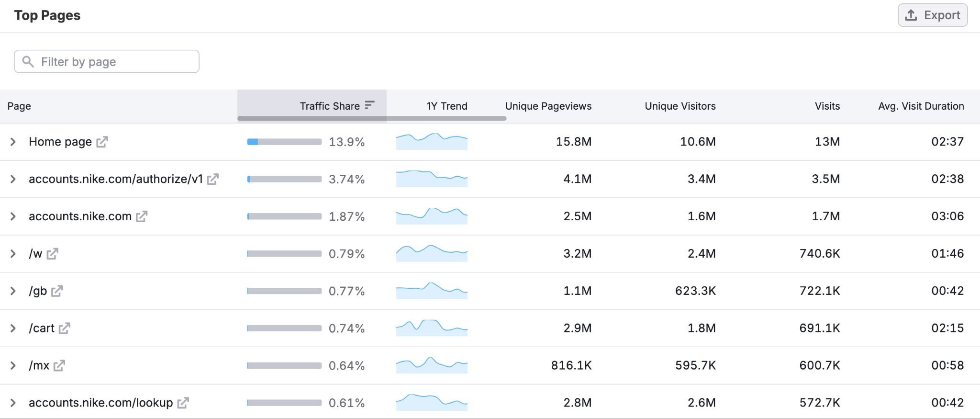Click the 740.6K visits value
Image resolution: width=980 pixels, height=419 pixels.
pos(820,254)
